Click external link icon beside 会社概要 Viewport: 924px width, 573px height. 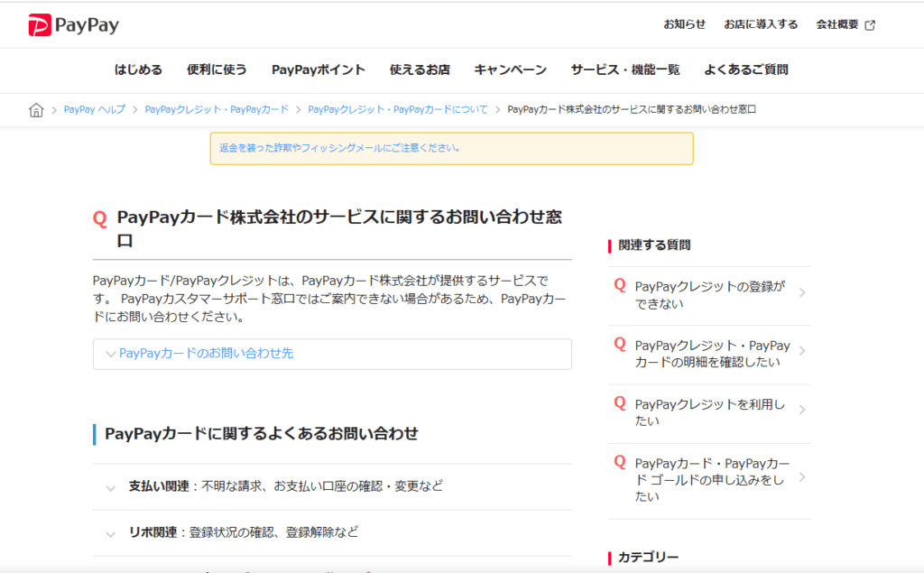870,25
